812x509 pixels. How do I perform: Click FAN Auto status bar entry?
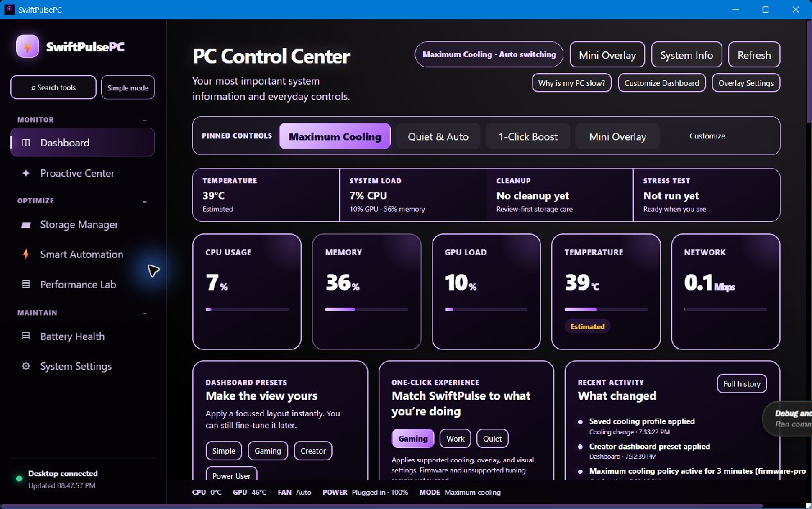click(295, 492)
